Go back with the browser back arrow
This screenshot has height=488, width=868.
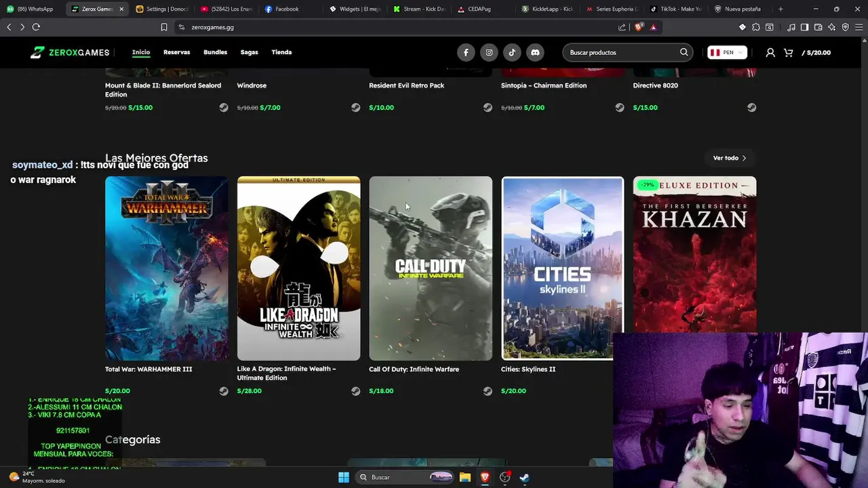pyautogui.click(x=9, y=27)
